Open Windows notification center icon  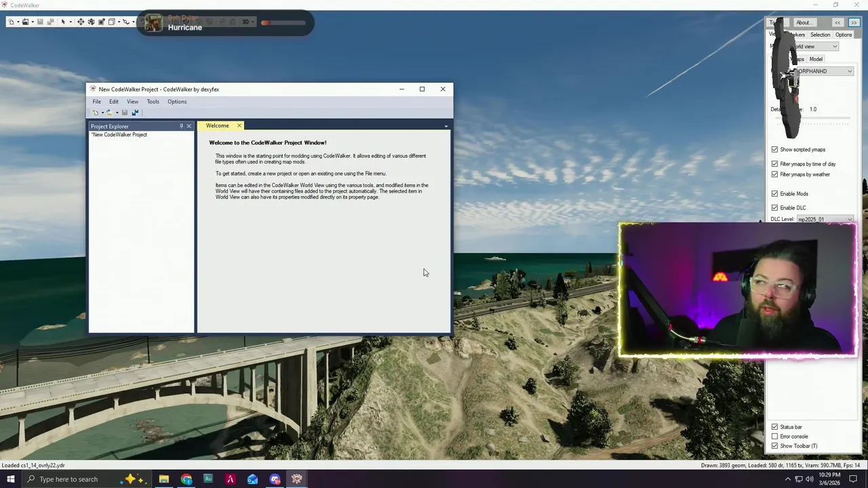tap(854, 479)
